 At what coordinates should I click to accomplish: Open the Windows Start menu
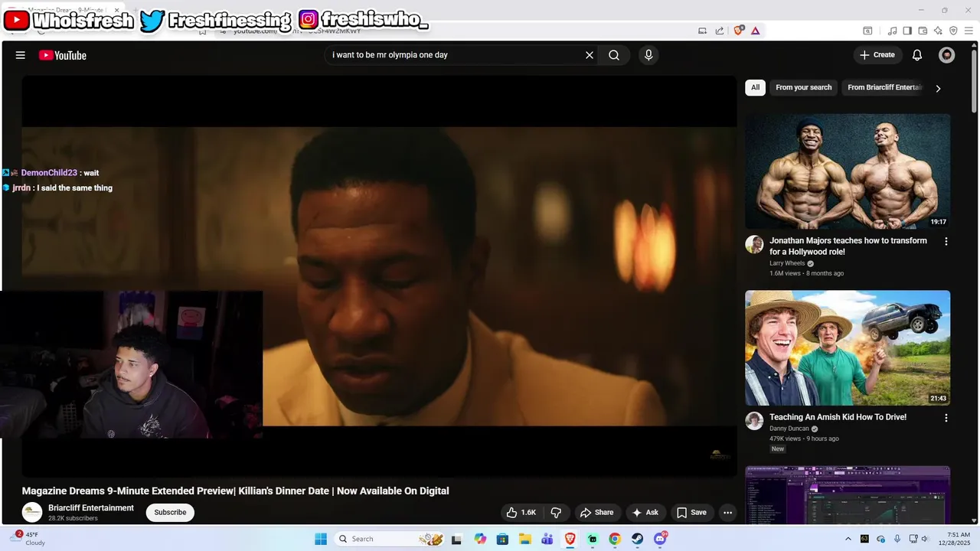[x=321, y=539]
